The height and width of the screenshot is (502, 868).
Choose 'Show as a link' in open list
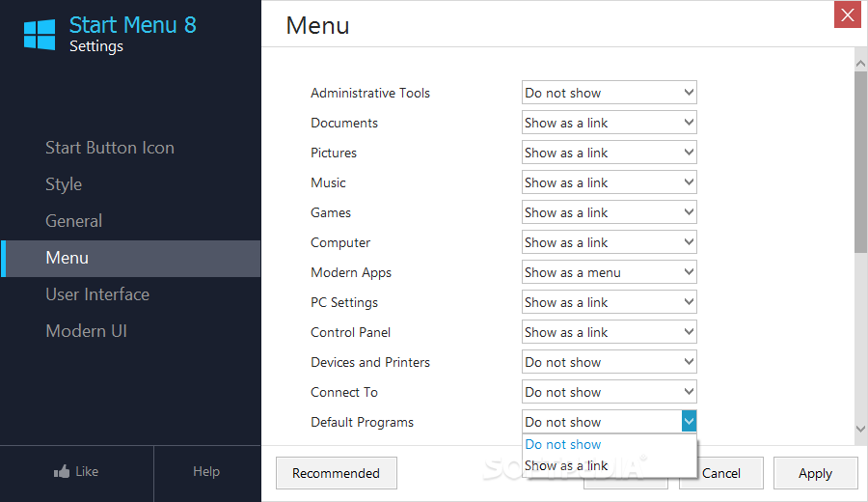coord(609,465)
